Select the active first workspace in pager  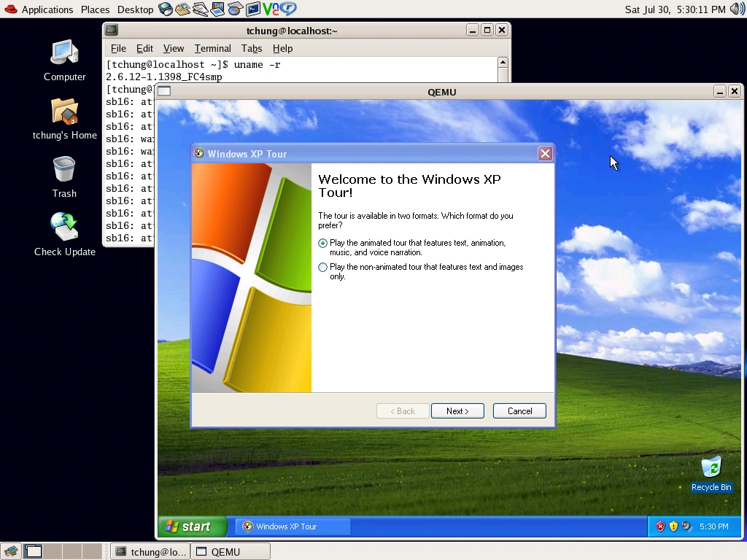34,551
